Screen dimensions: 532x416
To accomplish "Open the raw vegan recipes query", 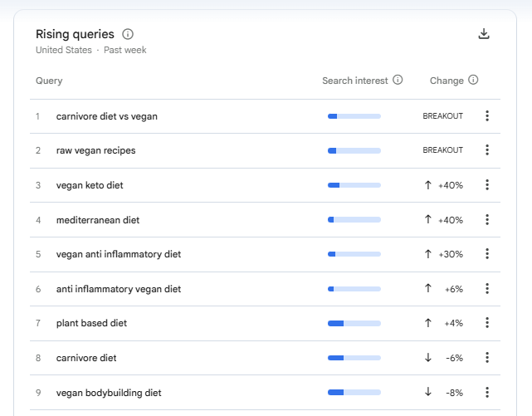I will click(95, 150).
